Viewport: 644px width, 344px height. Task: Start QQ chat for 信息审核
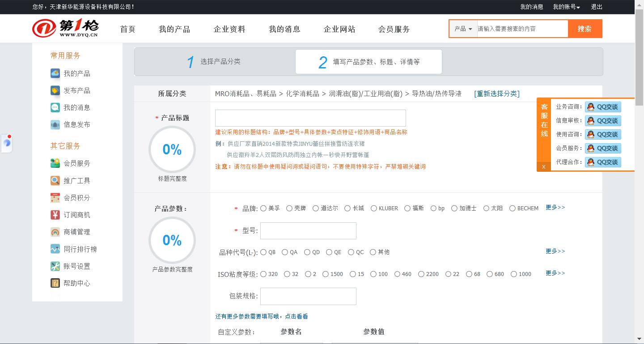[x=603, y=121]
